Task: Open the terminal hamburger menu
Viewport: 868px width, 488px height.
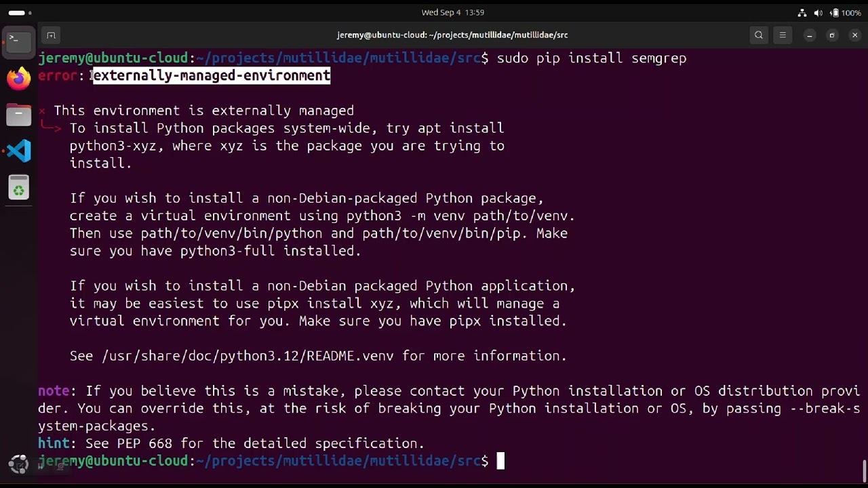Action: 783,35
